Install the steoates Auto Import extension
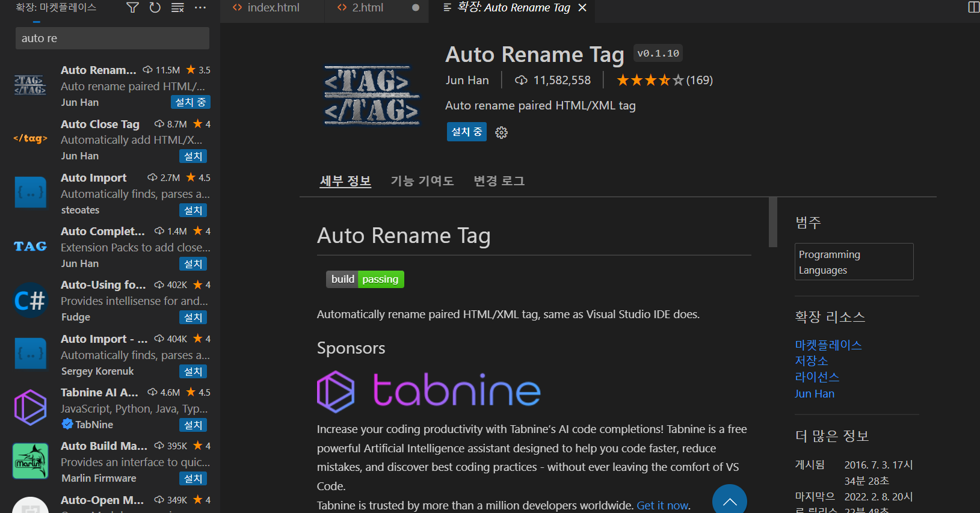 (193, 210)
